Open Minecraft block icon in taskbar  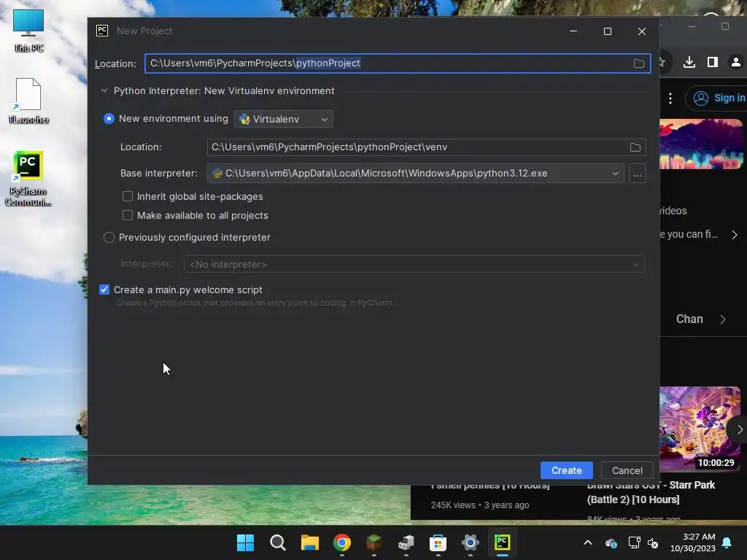point(374,542)
